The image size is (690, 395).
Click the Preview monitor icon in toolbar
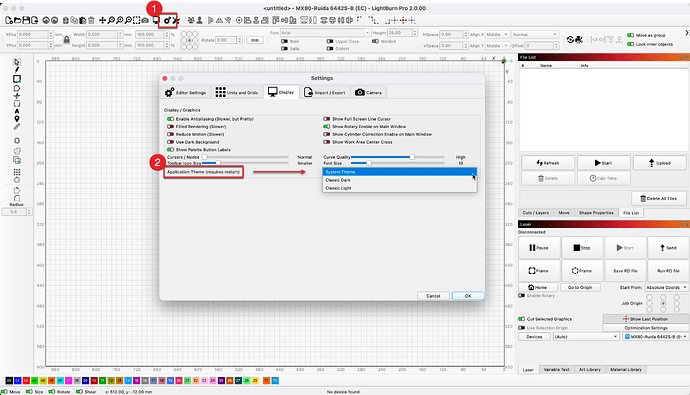[x=156, y=20]
